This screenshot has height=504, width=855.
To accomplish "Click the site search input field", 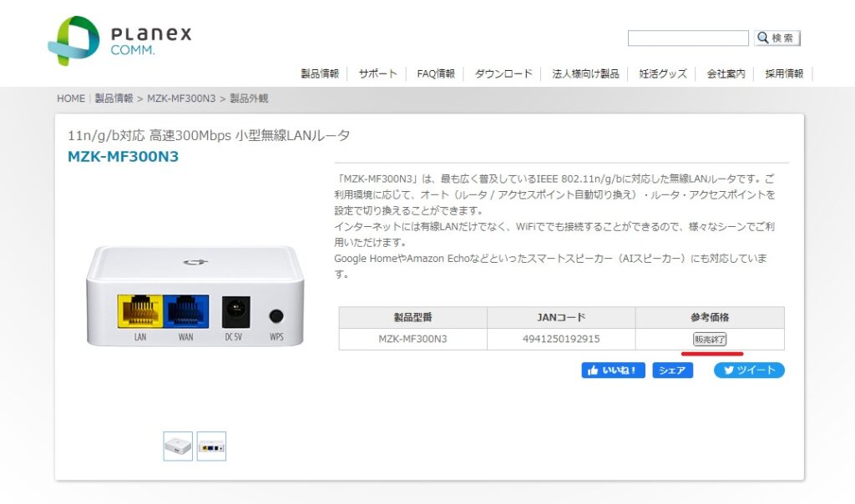I will point(688,38).
